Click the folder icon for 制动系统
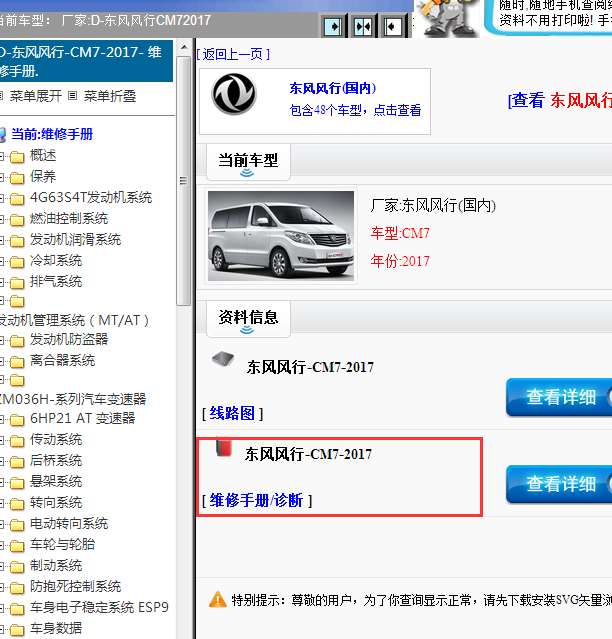Image resolution: width=612 pixels, height=639 pixels. [17, 566]
